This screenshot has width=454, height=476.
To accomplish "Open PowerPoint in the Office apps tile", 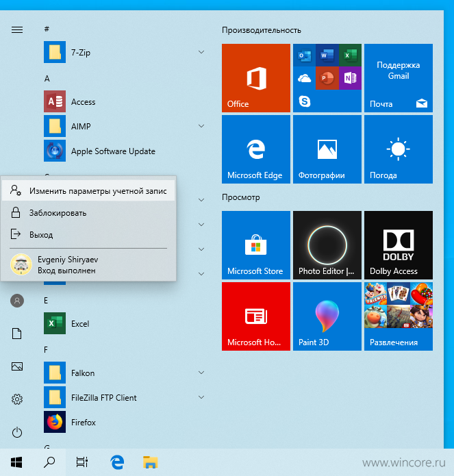I will [327, 78].
